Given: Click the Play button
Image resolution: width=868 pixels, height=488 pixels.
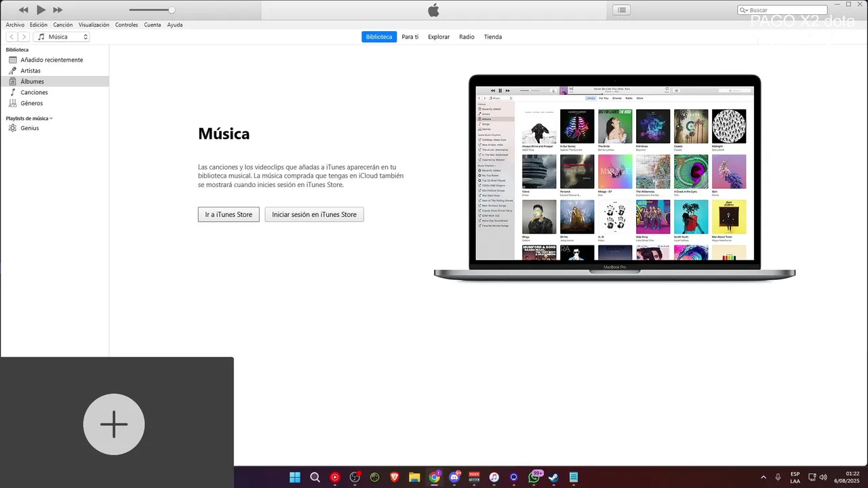Looking at the screenshot, I should tap(41, 10).
